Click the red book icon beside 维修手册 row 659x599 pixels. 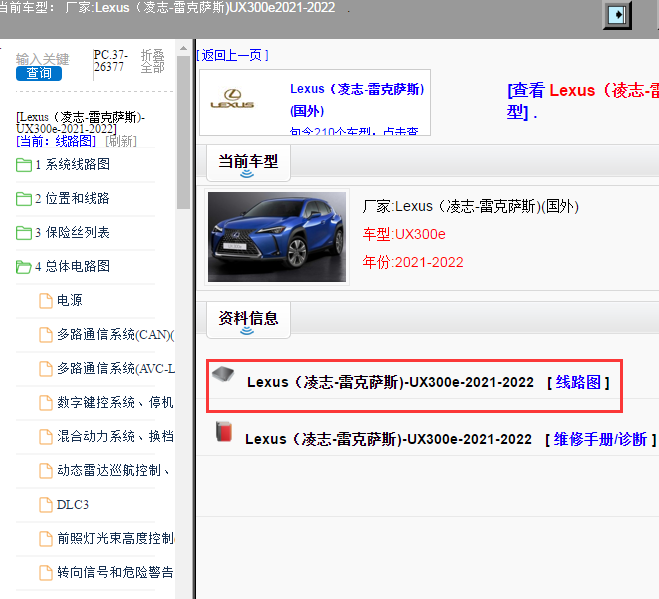(x=224, y=432)
